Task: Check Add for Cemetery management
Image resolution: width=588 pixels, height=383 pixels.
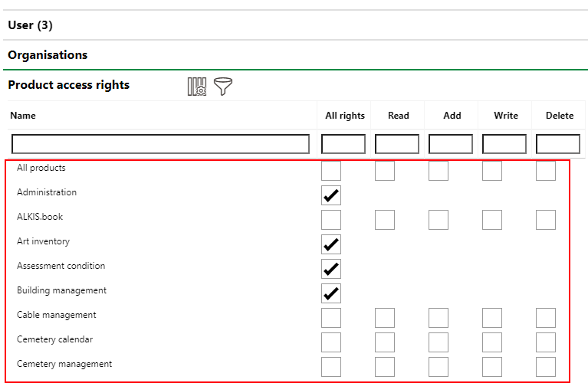Action: [x=439, y=367]
